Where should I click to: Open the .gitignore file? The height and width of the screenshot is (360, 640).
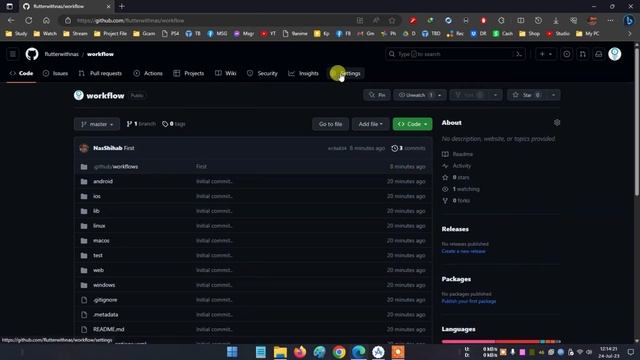(105, 300)
